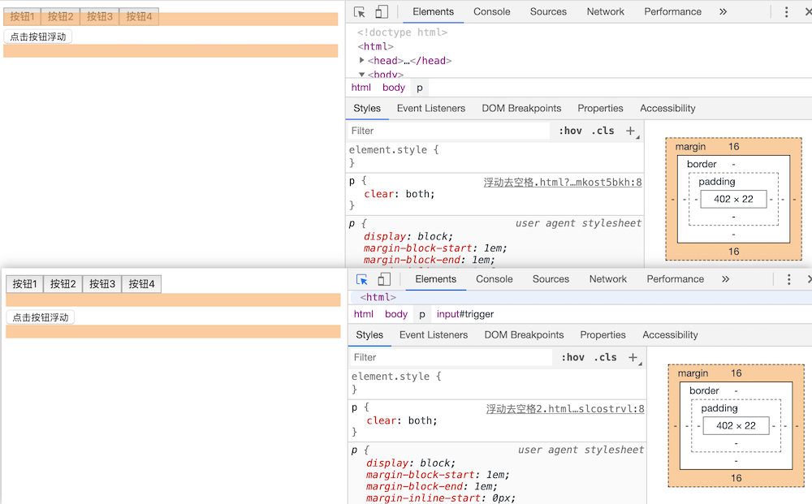Switch to the Console tab in top DevTools
The width and height of the screenshot is (812, 504).
pos(491,12)
